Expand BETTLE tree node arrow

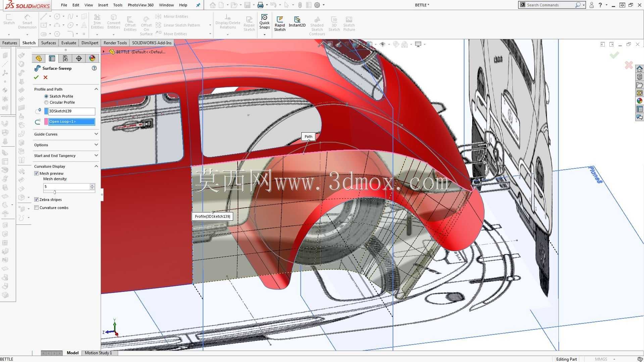[x=104, y=52]
